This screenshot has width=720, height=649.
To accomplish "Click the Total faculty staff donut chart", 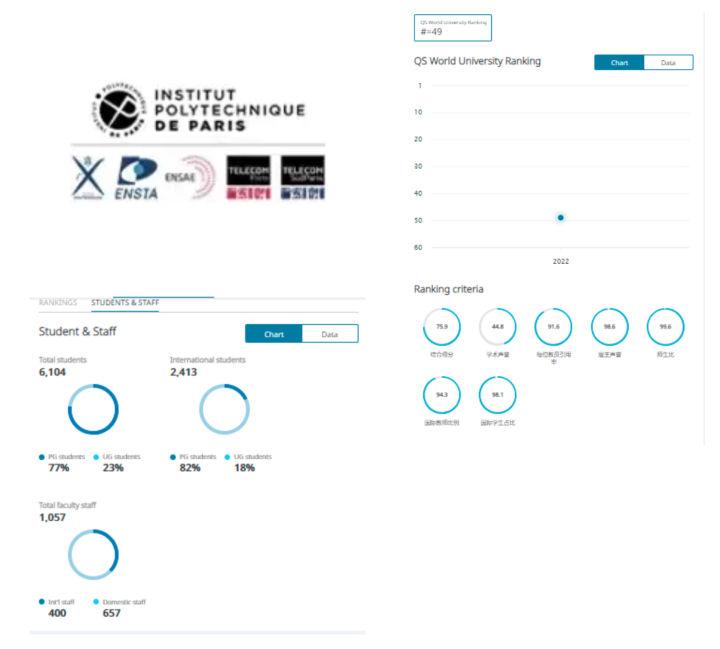I will tap(93, 554).
